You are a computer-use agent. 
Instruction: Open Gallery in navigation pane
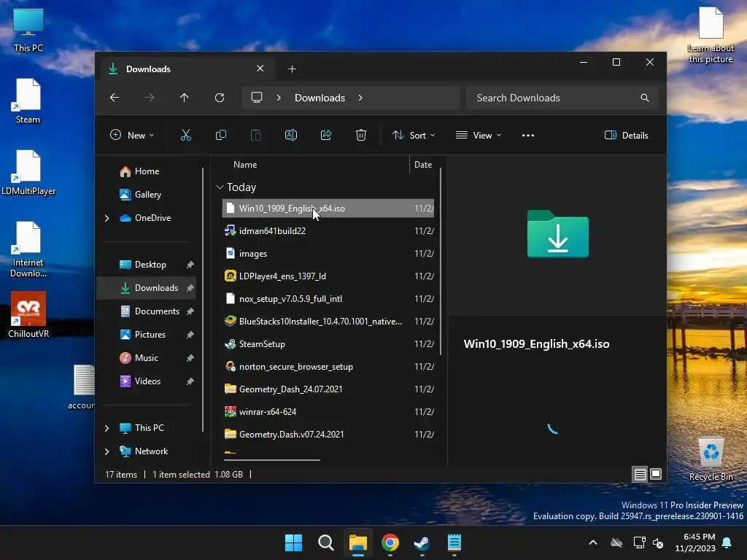[x=147, y=195]
